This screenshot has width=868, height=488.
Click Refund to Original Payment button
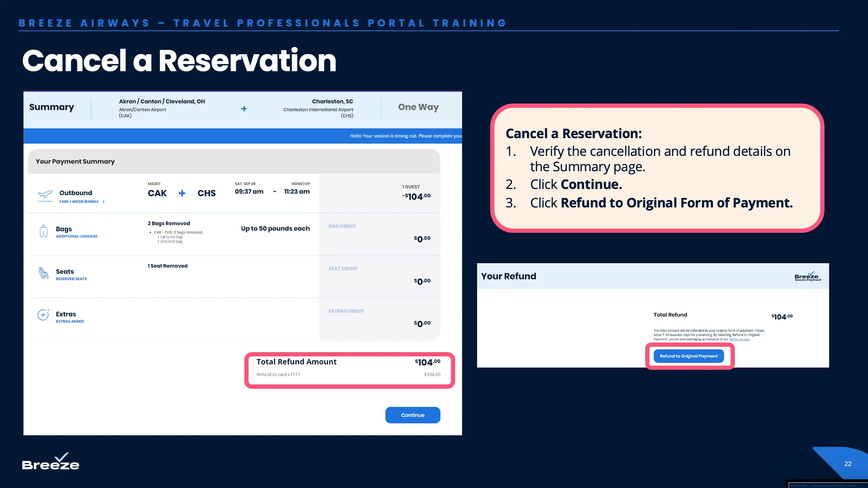coord(689,356)
